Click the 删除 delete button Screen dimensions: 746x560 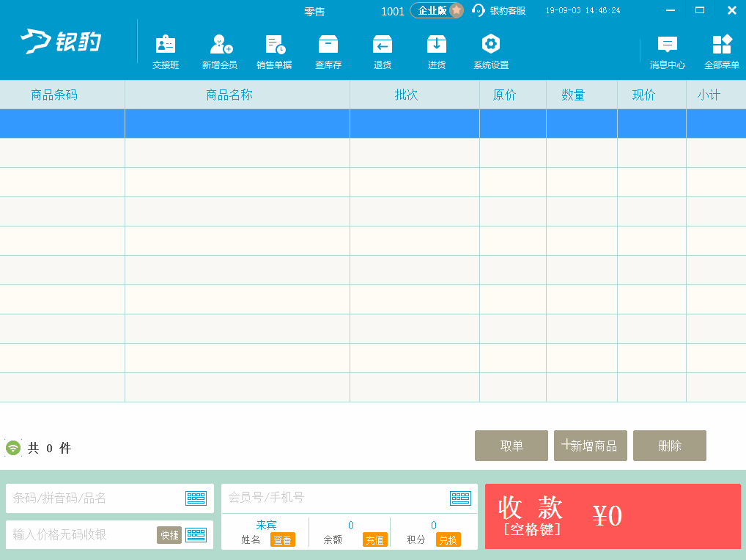tap(670, 446)
